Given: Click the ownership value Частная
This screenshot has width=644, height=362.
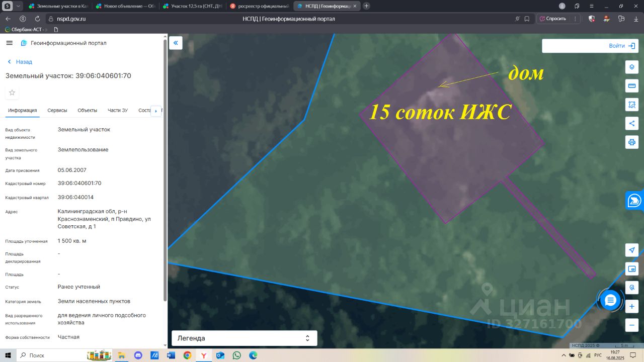Looking at the screenshot, I should (68, 337).
